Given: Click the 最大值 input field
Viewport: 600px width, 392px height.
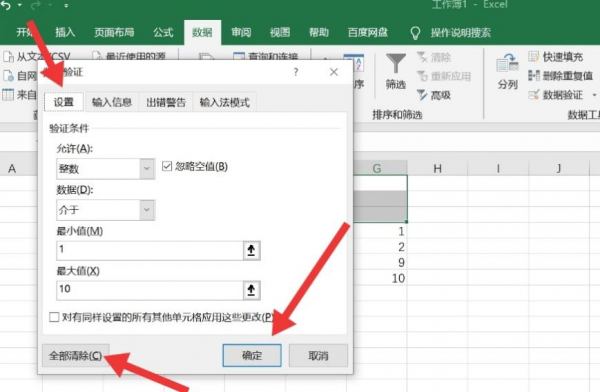Looking at the screenshot, I should [150, 290].
